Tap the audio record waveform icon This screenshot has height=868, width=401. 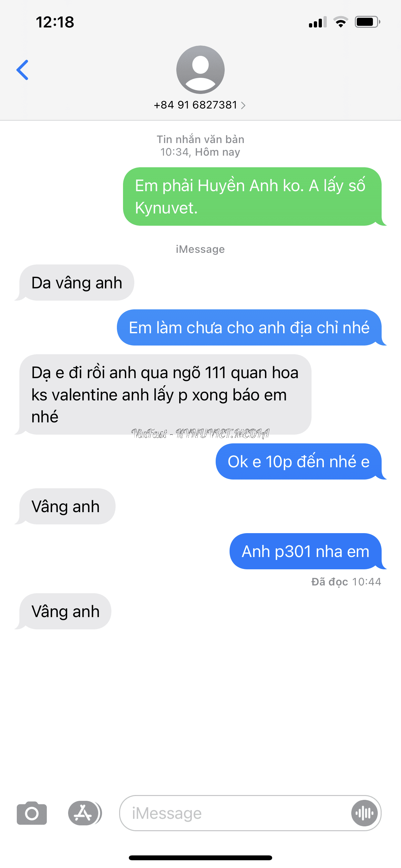click(364, 813)
